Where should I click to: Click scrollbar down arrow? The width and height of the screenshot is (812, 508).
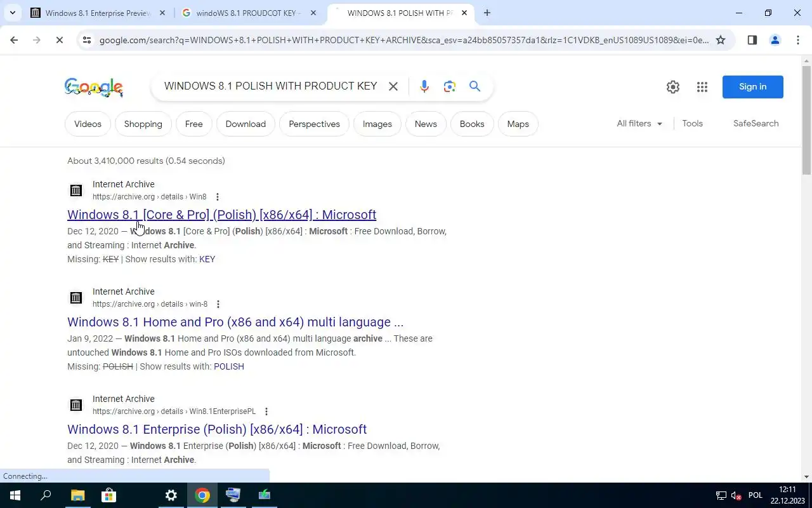[807, 477]
